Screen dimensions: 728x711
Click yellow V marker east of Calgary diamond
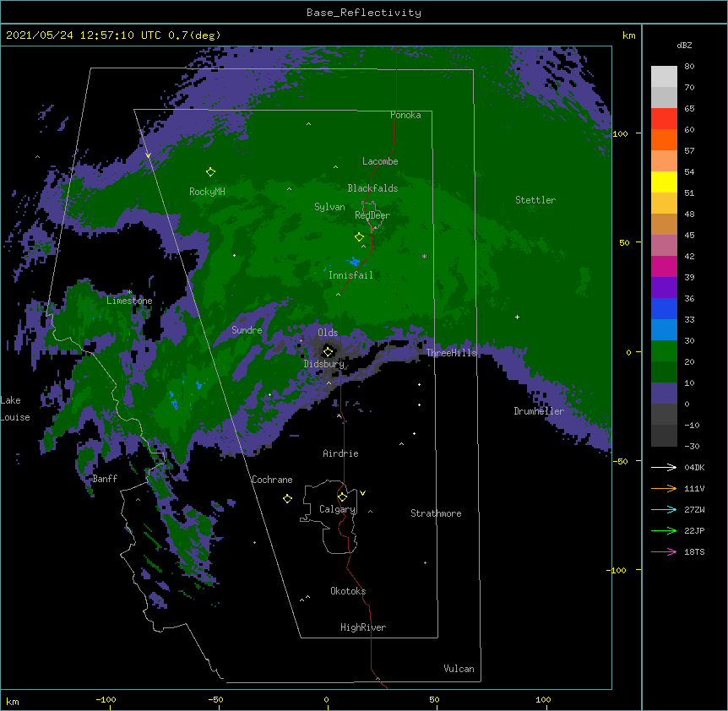coord(362,493)
